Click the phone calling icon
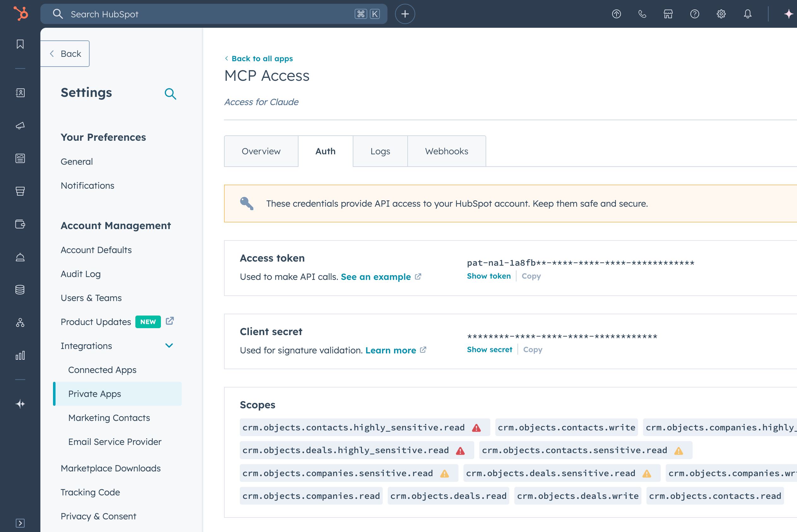 click(642, 14)
